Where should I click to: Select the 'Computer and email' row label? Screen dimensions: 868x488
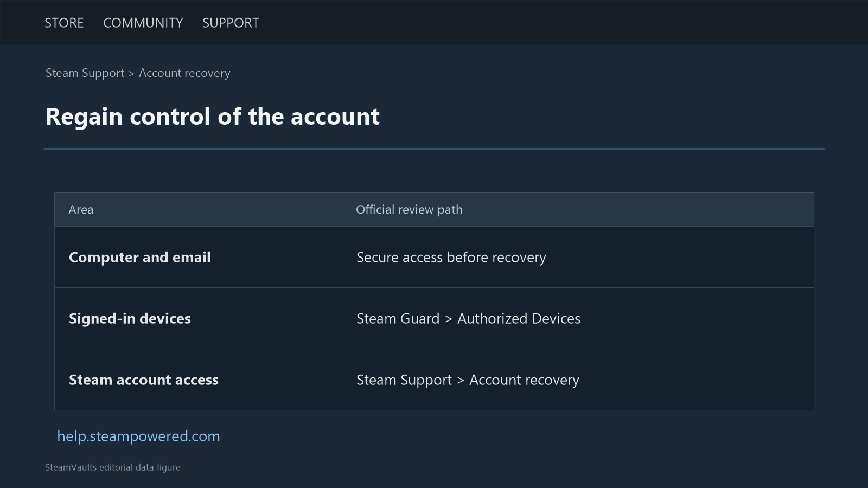[x=139, y=258]
